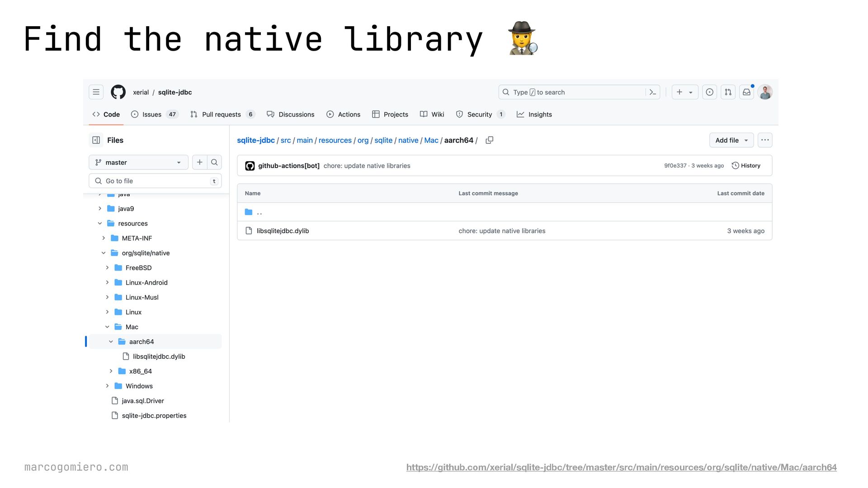Collapse the org/sqlite/native folder chevron

[104, 253]
